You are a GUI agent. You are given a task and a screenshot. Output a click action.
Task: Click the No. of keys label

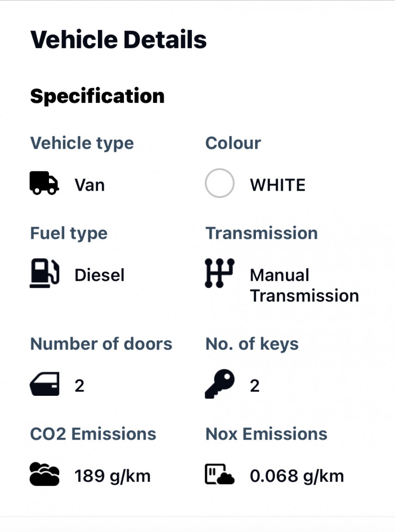coord(252,344)
